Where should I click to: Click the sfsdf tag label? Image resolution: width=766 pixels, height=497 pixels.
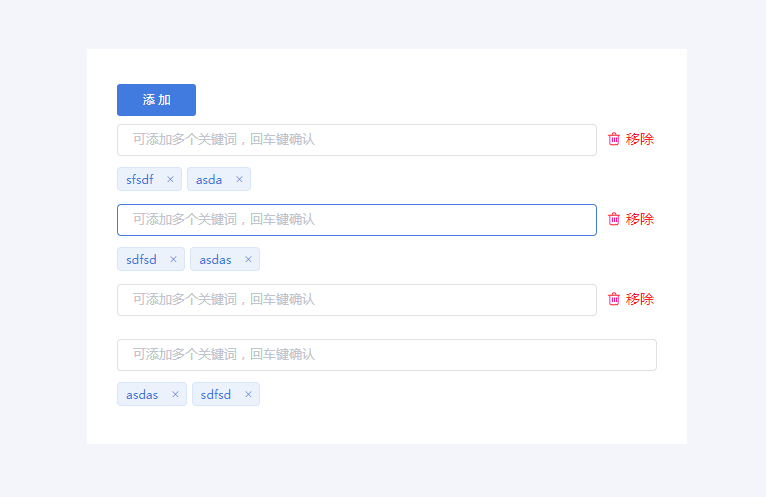click(140, 179)
